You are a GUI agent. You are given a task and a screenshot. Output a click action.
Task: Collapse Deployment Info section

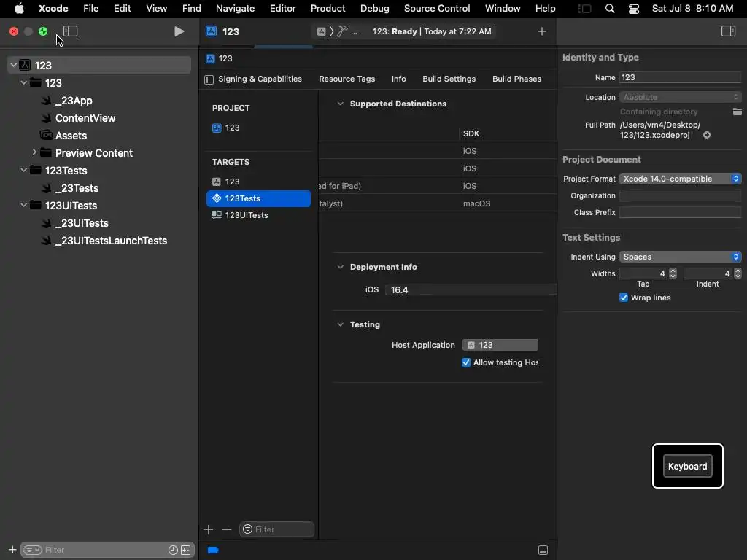coord(340,267)
